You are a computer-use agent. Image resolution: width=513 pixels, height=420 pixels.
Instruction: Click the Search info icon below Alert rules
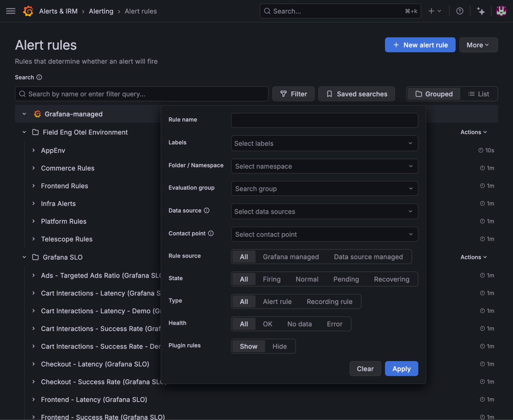point(39,77)
